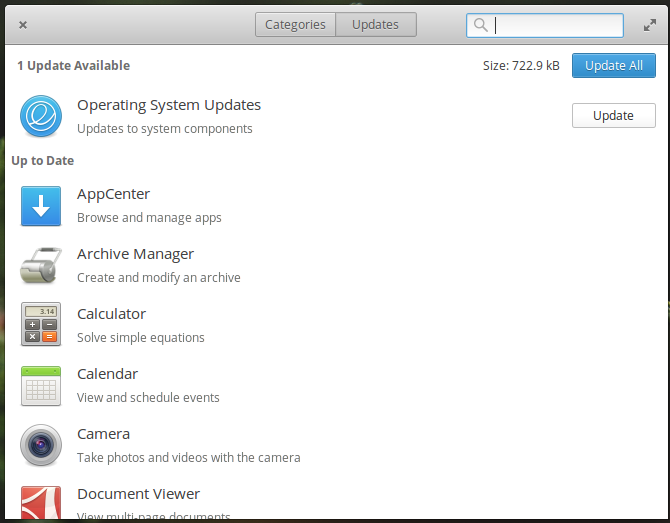Viewport: 670px width, 523px height.
Task: Click 'Create and modify an archive' description
Action: [x=159, y=278]
